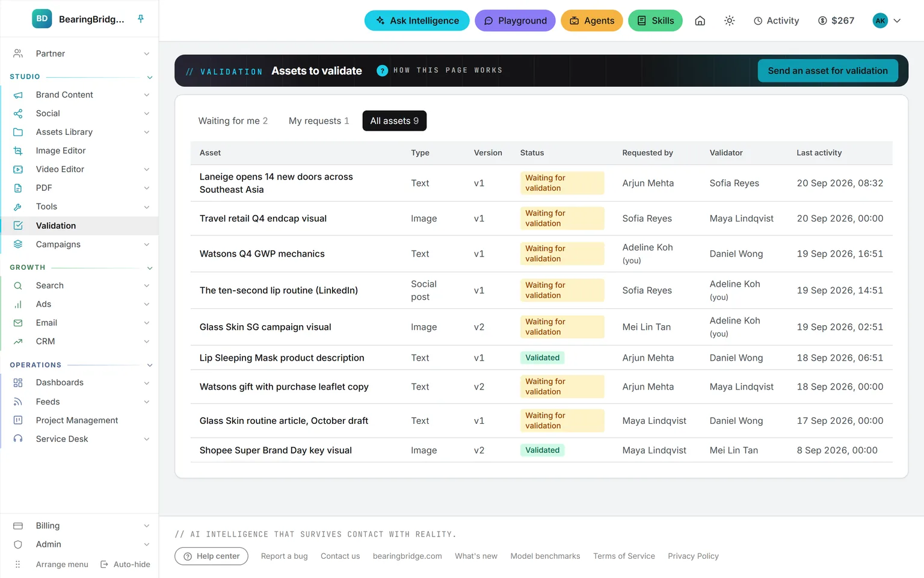Click the question mark help icon
The width and height of the screenshot is (924, 578).
(x=382, y=70)
